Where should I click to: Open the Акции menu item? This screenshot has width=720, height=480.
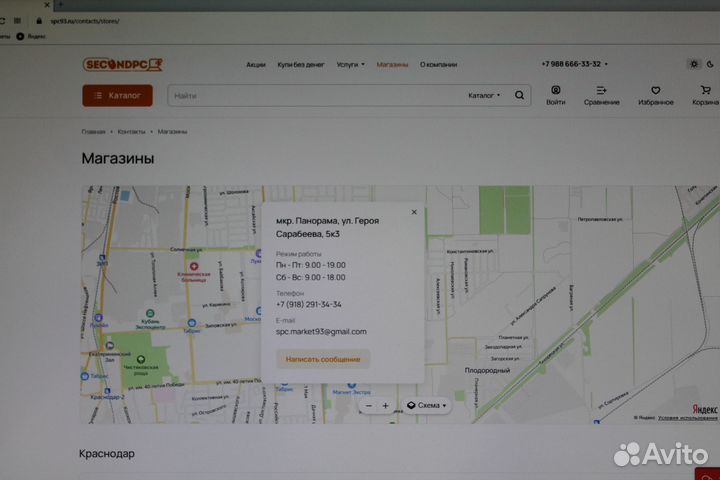pos(256,64)
